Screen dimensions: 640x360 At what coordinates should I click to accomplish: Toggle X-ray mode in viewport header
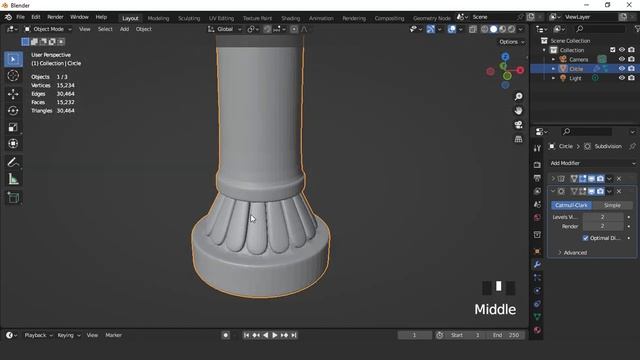click(x=473, y=29)
